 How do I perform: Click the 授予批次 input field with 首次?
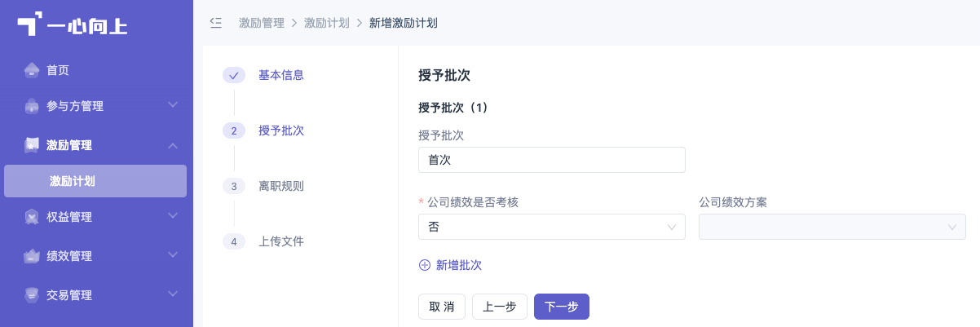(x=551, y=160)
